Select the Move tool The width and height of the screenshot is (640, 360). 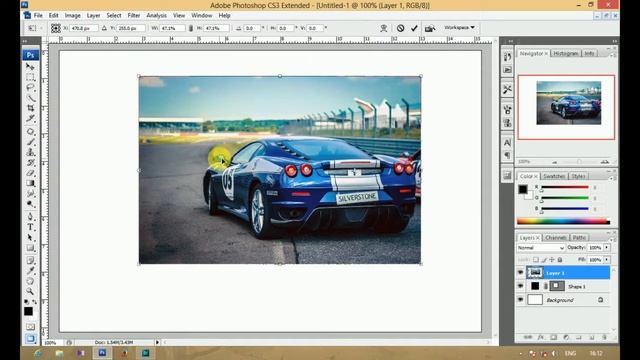click(30, 67)
